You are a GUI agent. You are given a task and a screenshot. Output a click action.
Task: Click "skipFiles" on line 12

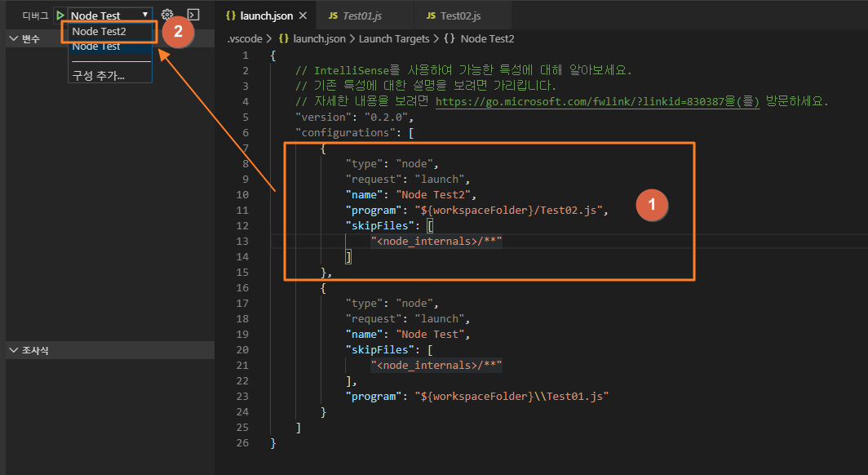tap(380, 226)
